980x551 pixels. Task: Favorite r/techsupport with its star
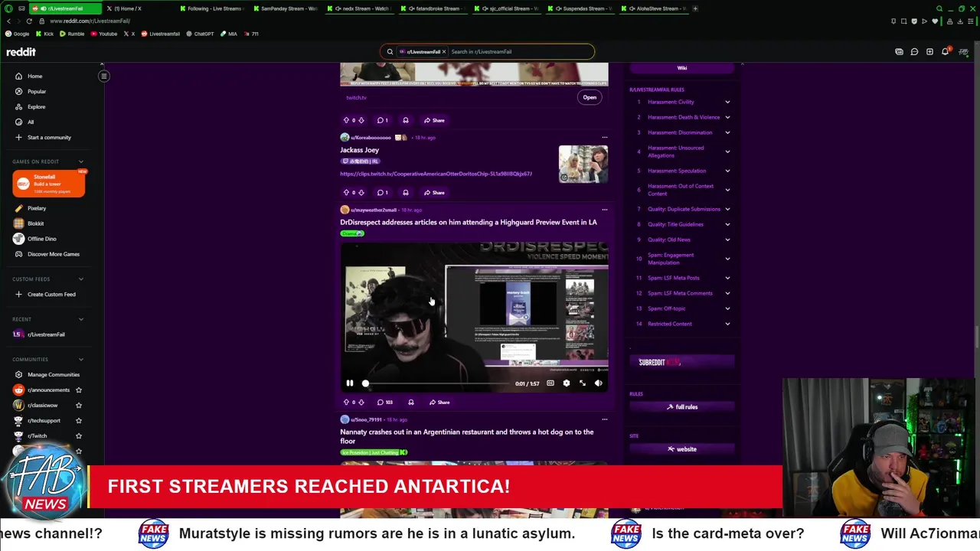(78, 420)
